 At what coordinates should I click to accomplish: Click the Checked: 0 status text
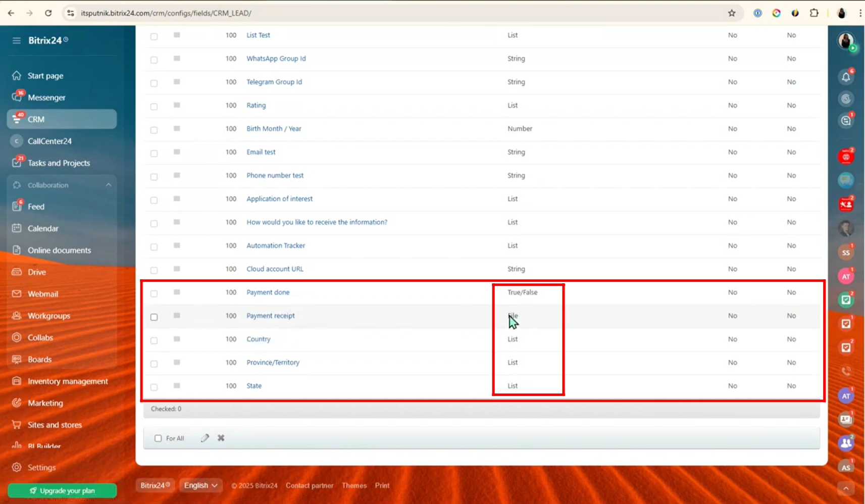coord(166,409)
